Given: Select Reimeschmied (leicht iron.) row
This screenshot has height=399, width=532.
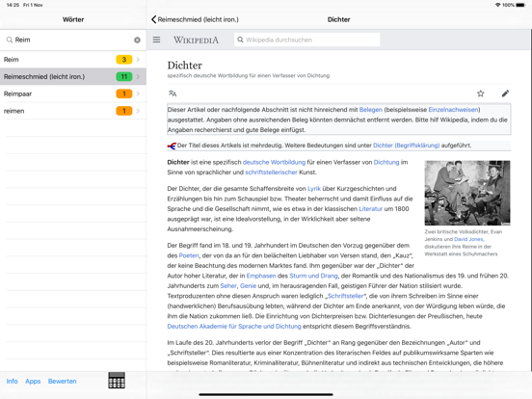Looking at the screenshot, I should (73, 77).
